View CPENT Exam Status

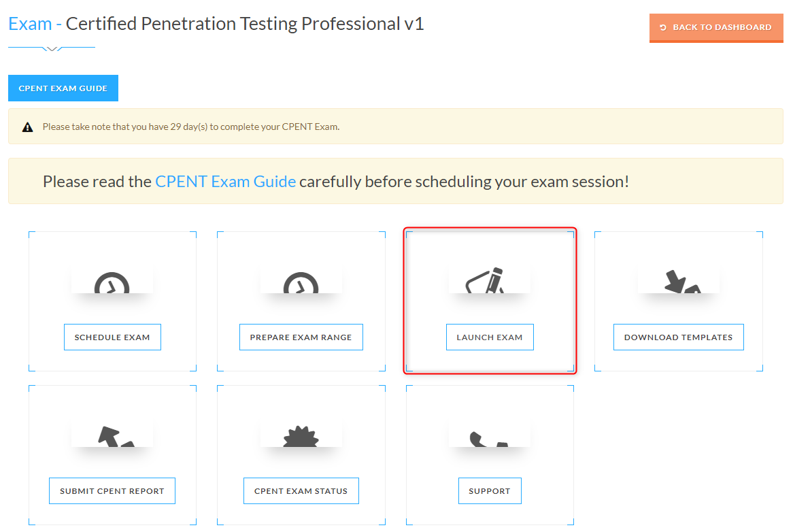(x=301, y=491)
